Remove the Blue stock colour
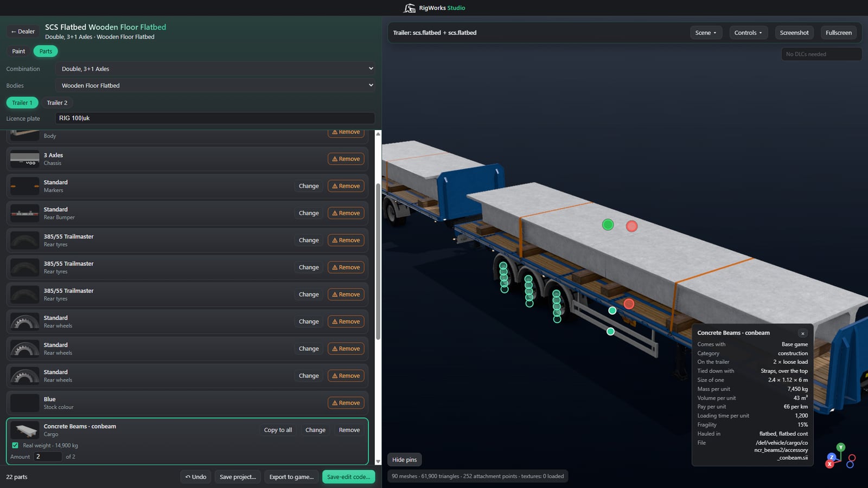This screenshot has height=488, width=868. 346,403
